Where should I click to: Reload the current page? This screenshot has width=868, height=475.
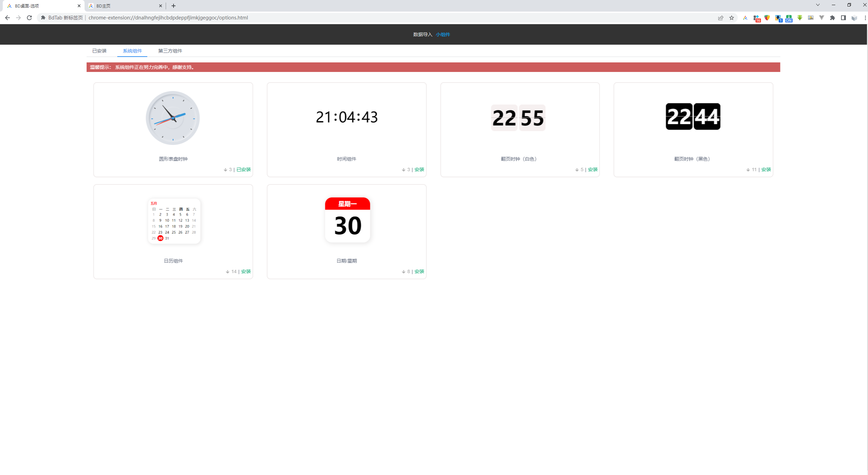(x=29, y=18)
